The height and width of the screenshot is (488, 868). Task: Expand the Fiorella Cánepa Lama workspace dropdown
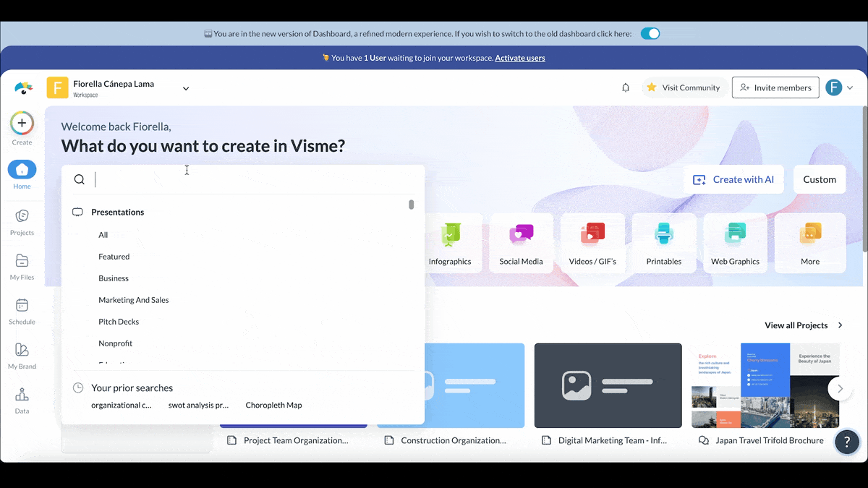186,88
